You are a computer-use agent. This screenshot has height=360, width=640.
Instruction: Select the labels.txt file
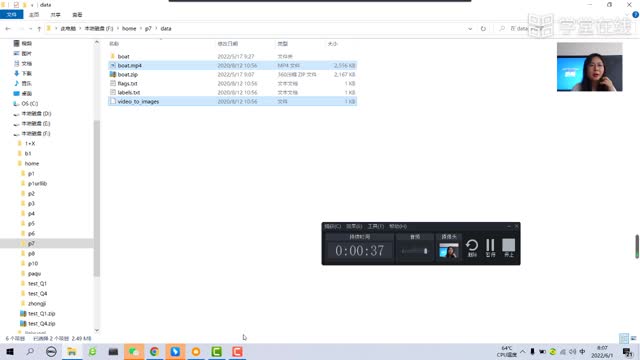(x=232, y=92)
